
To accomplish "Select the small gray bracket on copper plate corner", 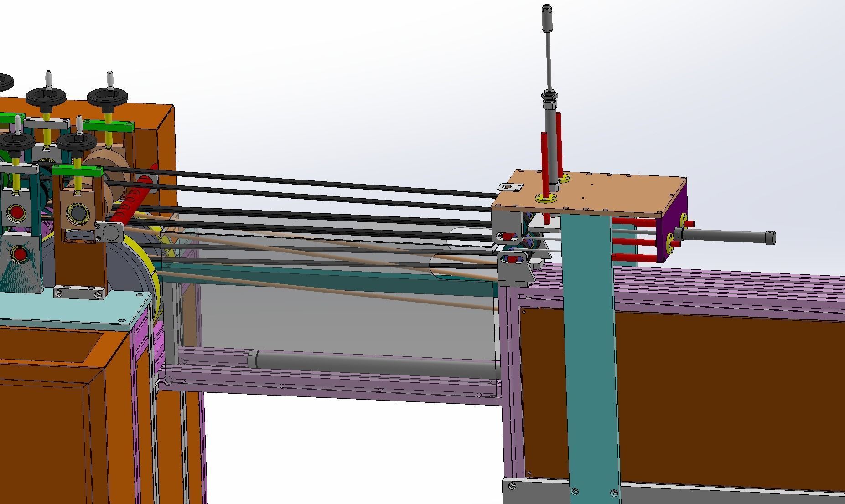I will 511,187.
